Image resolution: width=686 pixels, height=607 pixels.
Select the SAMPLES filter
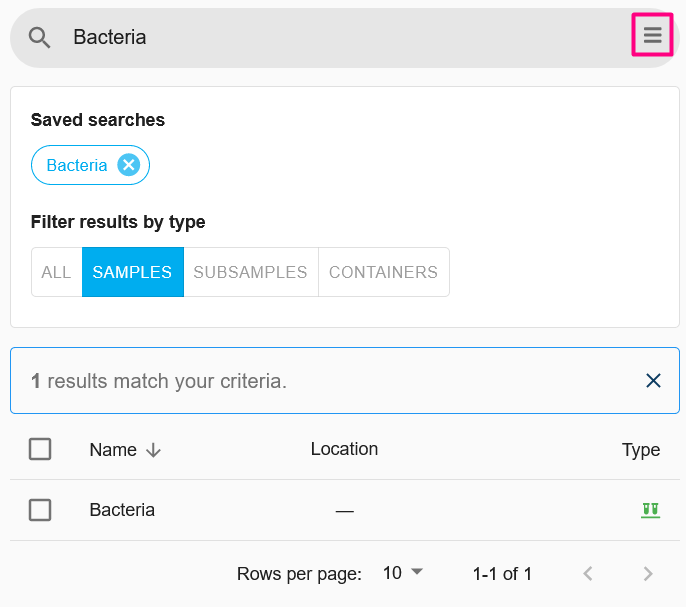133,272
